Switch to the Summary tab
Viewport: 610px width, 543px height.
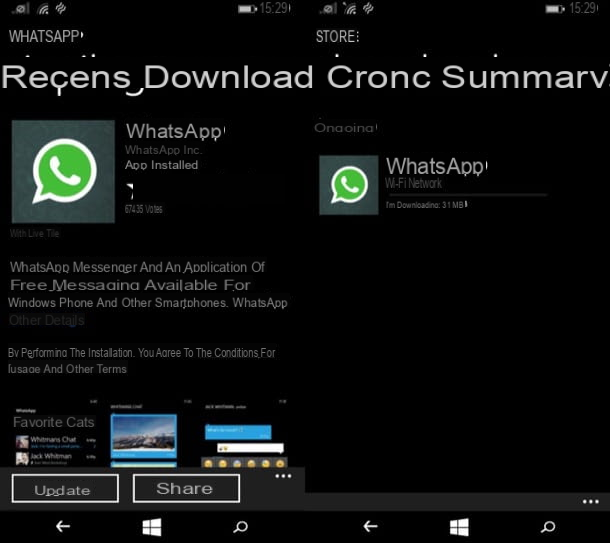click(525, 77)
